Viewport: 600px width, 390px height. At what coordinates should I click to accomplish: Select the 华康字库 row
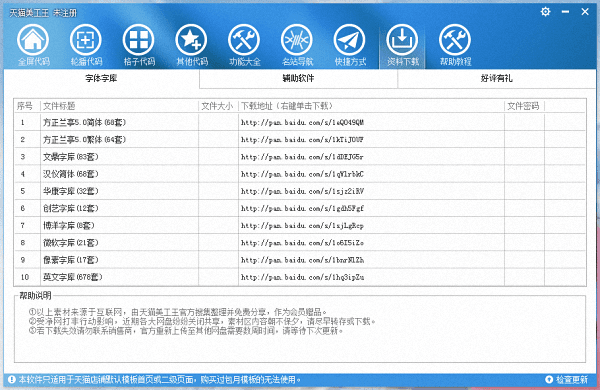[300, 191]
